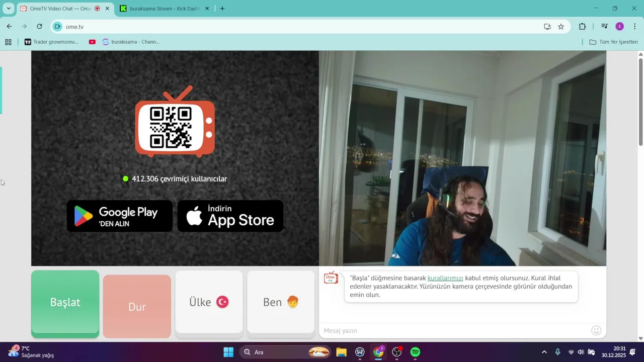This screenshot has height=362, width=644.
Task: Click the QR code TV logo
Action: click(x=175, y=121)
